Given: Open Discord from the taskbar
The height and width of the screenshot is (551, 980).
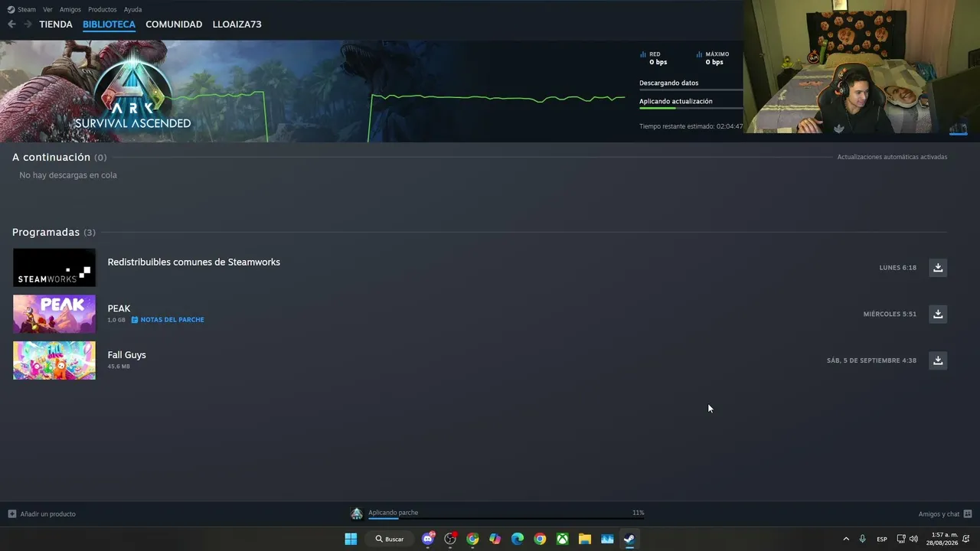Looking at the screenshot, I should click(x=428, y=539).
